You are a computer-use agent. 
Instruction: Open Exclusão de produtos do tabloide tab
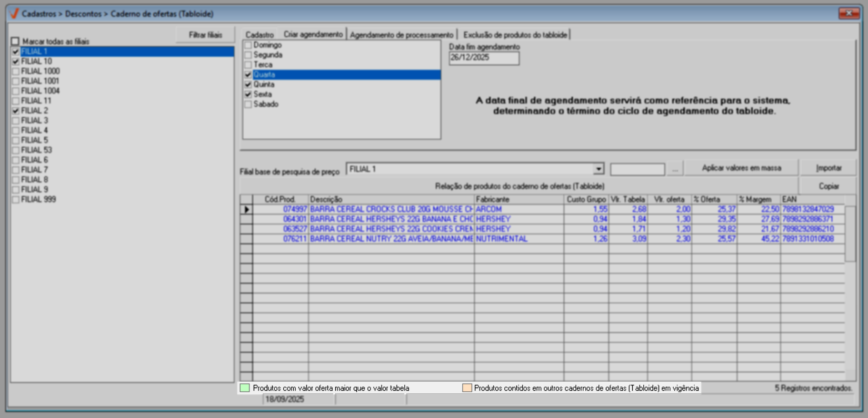point(515,35)
